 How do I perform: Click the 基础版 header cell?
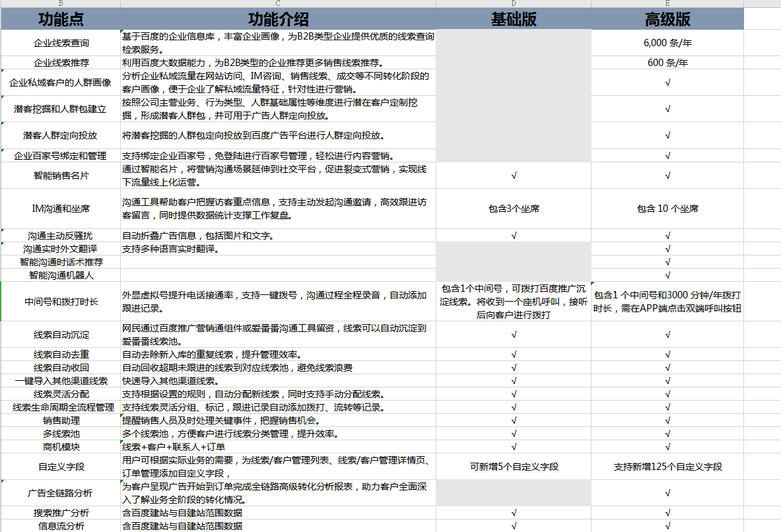point(514,19)
